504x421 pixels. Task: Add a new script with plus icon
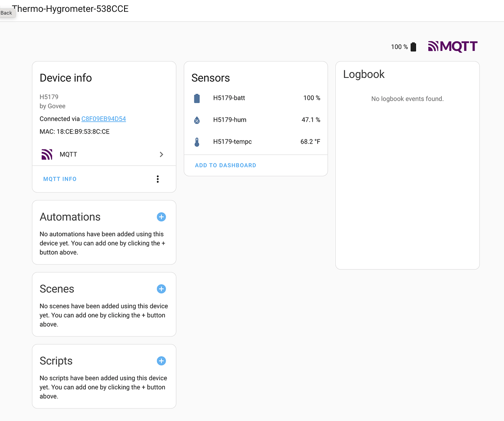tap(161, 361)
